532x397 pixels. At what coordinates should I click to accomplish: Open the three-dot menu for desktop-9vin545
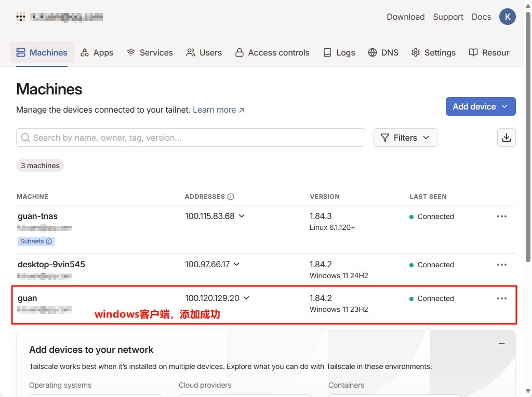[x=501, y=265]
